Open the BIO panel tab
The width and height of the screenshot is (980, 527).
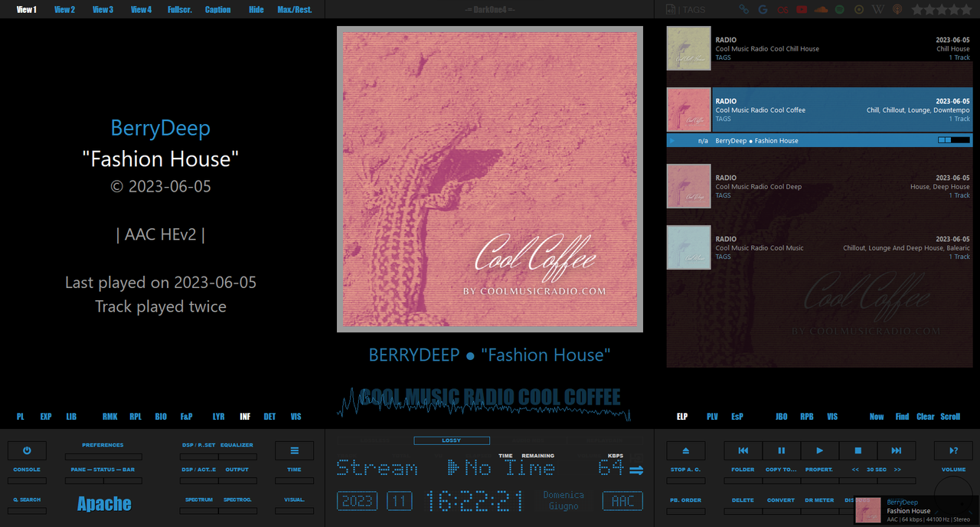161,417
